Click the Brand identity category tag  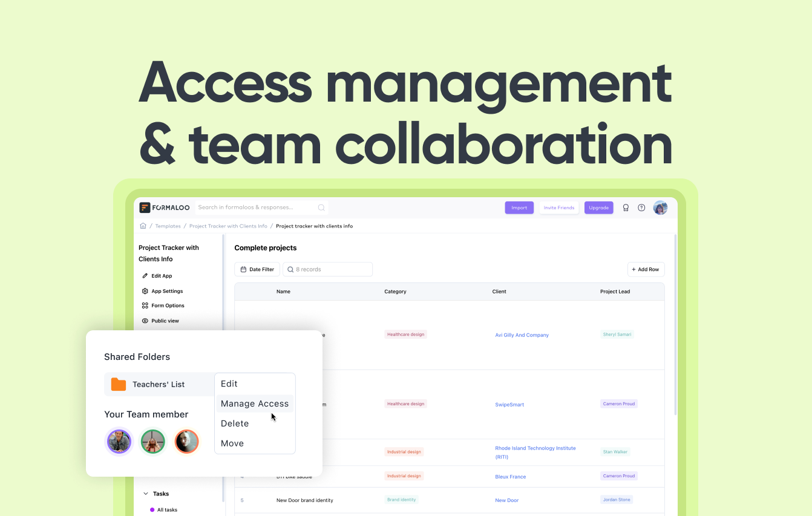(x=401, y=500)
